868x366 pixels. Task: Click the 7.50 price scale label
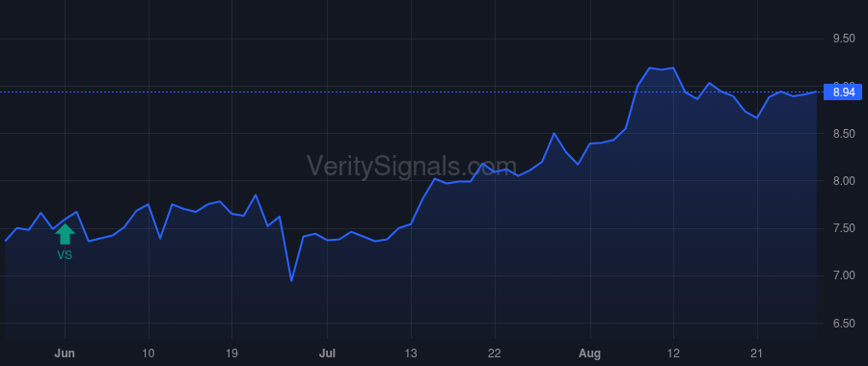tap(843, 228)
